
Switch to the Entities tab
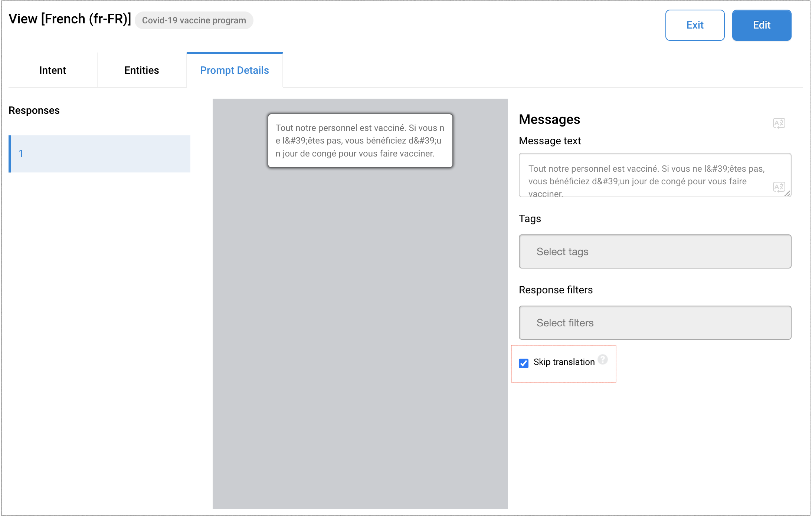(x=142, y=70)
